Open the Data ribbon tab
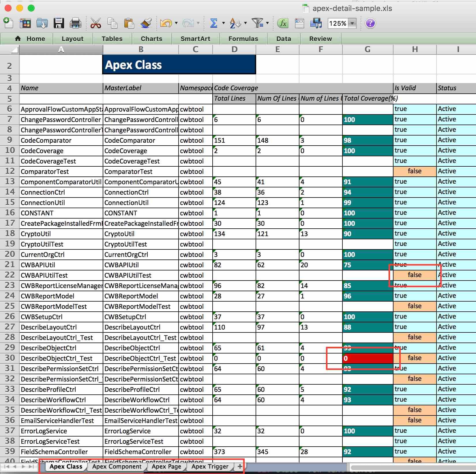Viewport: 476px width, 474px height. click(284, 39)
